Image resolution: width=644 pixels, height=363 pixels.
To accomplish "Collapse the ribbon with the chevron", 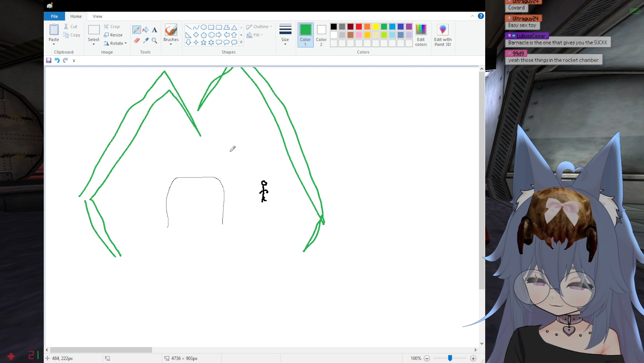I will 472,16.
